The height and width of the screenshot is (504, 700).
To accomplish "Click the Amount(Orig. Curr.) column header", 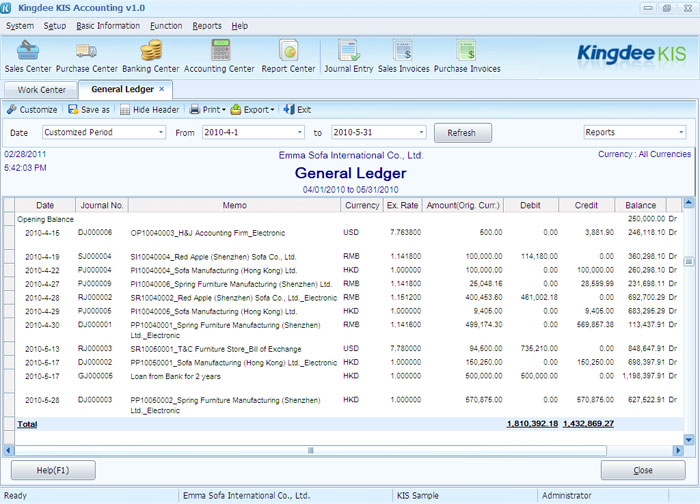I will point(463,205).
